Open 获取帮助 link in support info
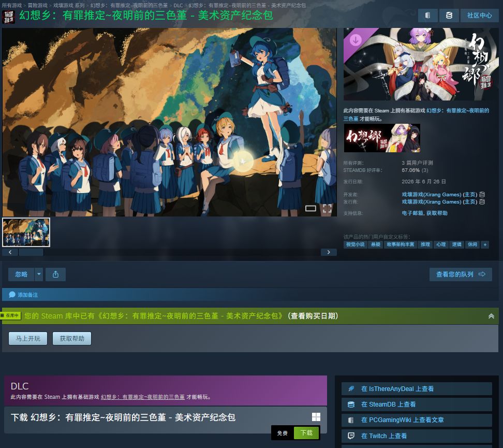 coord(437,213)
